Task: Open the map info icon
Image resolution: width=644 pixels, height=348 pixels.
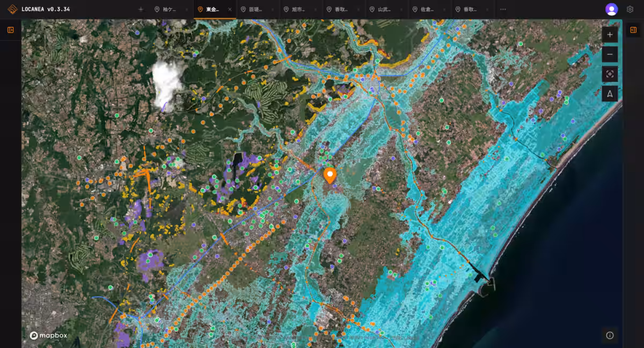Action: pyautogui.click(x=610, y=335)
